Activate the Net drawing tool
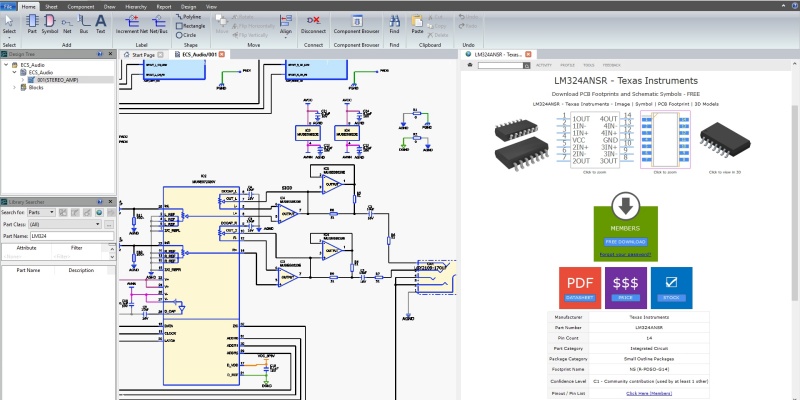Viewport: 800px width, 400px height. click(67, 24)
